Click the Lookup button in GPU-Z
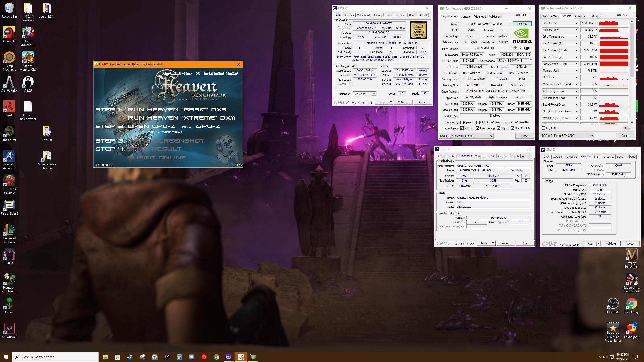This screenshot has width=644, height=362. (522, 24)
